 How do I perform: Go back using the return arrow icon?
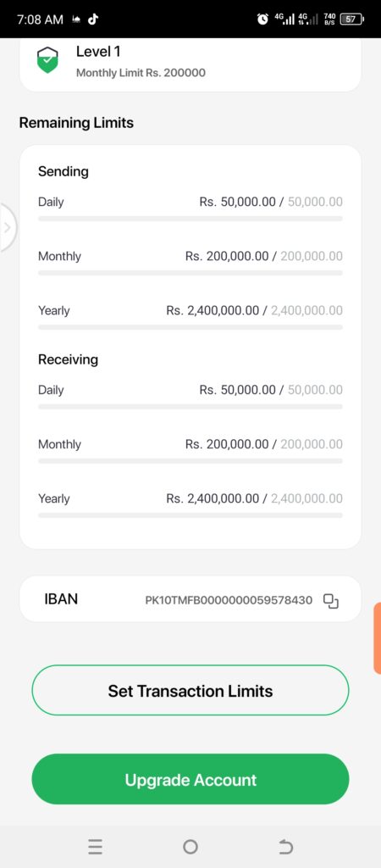[x=285, y=847]
